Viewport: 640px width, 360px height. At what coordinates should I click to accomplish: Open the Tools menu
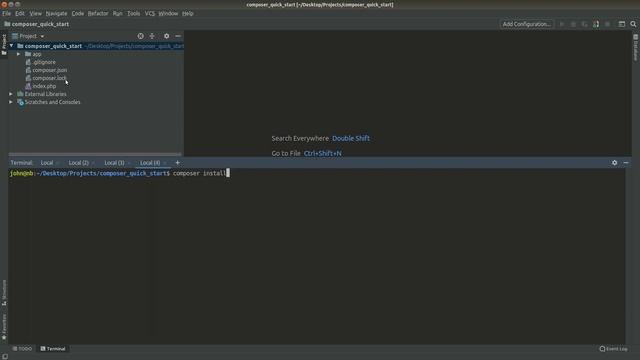tap(133, 13)
